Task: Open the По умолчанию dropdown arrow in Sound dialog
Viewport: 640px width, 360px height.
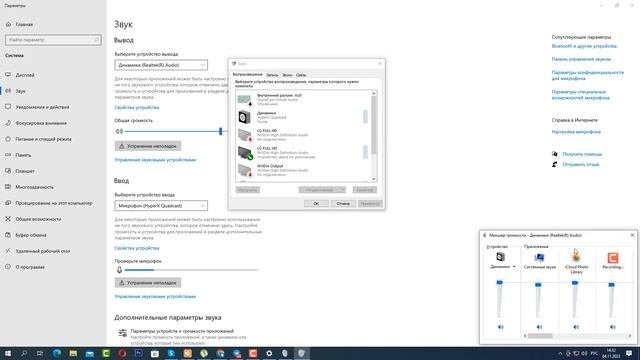Action: (x=342, y=190)
